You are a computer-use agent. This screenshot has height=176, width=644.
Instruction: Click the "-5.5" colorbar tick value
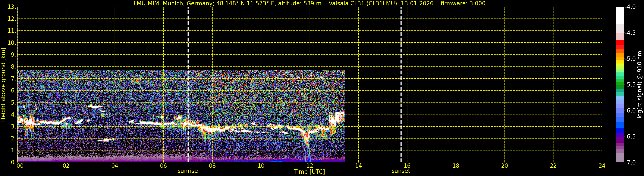point(630,85)
